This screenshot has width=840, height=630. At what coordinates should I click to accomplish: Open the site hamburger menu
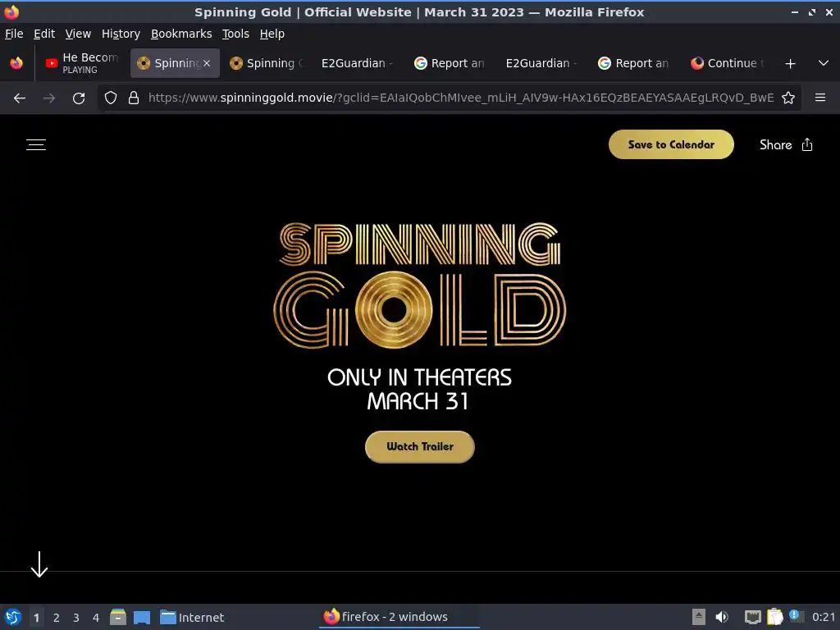[36, 144]
